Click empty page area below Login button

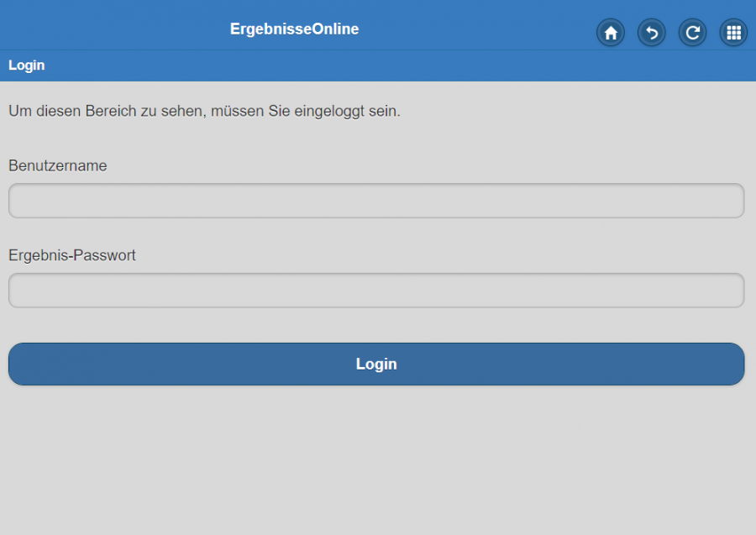pyautogui.click(x=378, y=462)
